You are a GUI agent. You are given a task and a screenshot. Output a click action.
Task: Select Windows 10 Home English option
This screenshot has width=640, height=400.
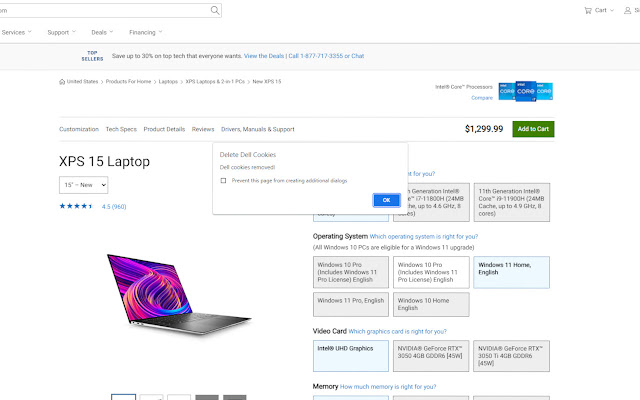[431, 304]
